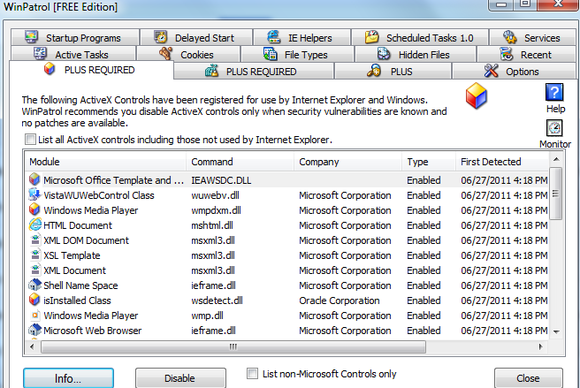Click the XSL Template row icon

35,255
